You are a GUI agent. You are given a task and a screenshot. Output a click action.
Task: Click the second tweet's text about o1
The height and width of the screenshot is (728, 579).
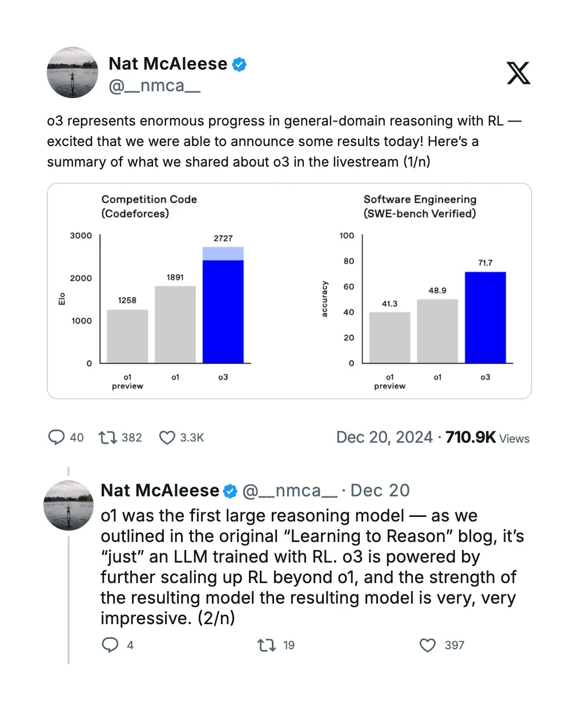(x=308, y=567)
